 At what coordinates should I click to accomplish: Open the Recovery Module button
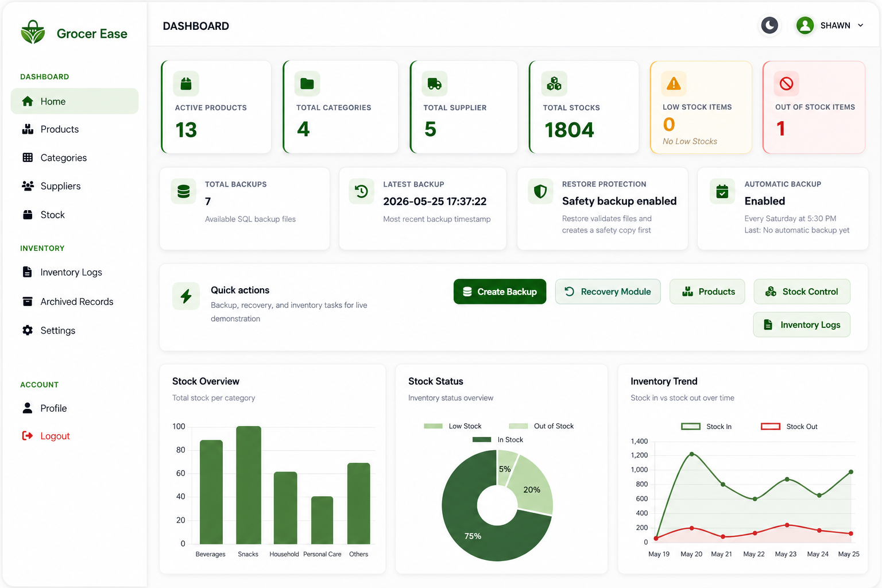(x=608, y=292)
